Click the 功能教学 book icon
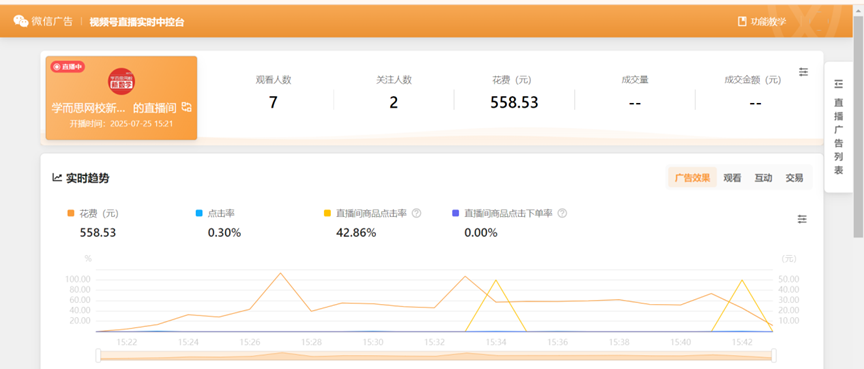 click(742, 21)
